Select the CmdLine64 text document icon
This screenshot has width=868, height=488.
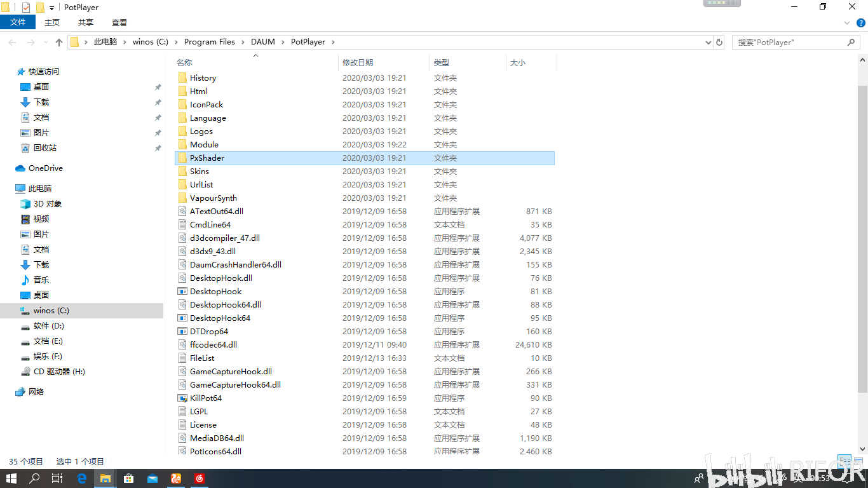[182, 225]
